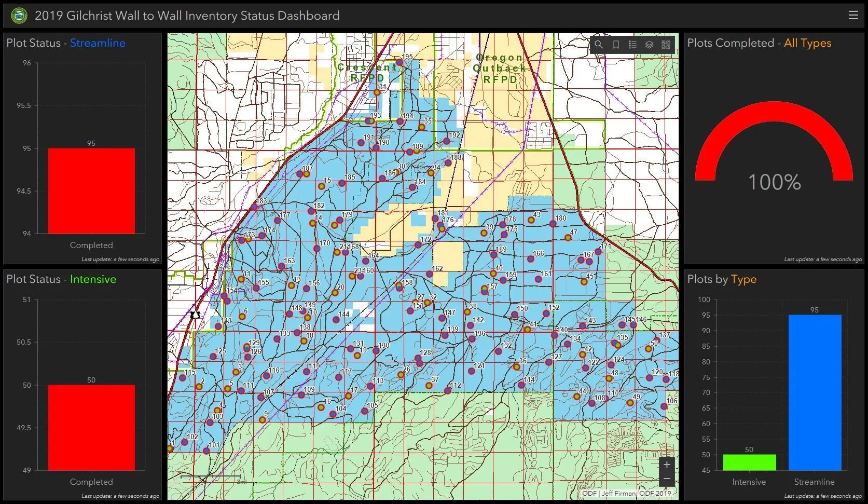Select plot marker 49 on the map
Viewport: 868px width, 504px height.
(630, 403)
